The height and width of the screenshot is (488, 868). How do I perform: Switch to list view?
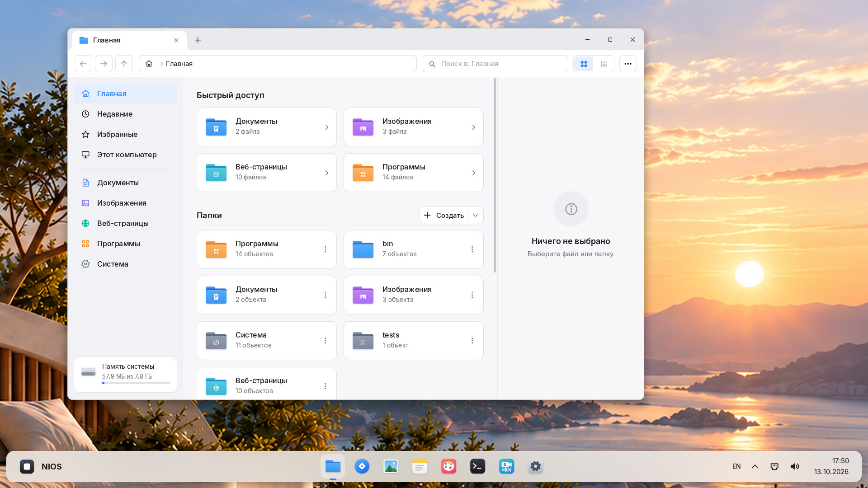point(604,64)
